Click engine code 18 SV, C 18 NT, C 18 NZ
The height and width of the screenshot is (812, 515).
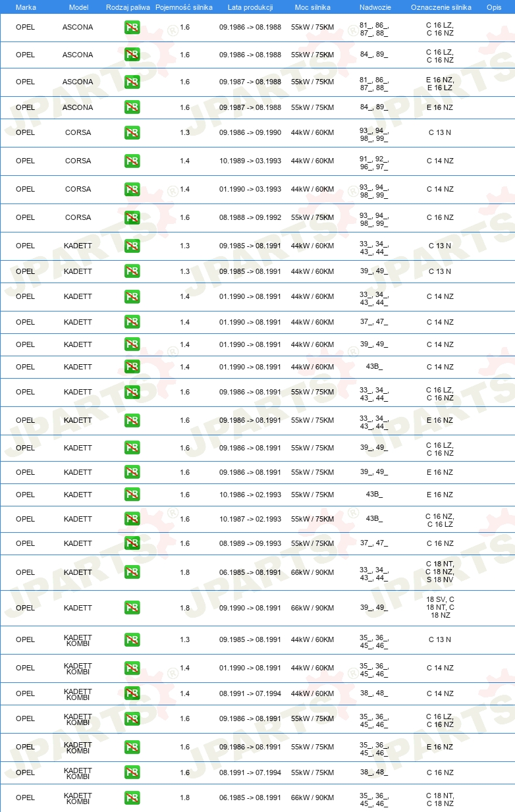(440, 607)
